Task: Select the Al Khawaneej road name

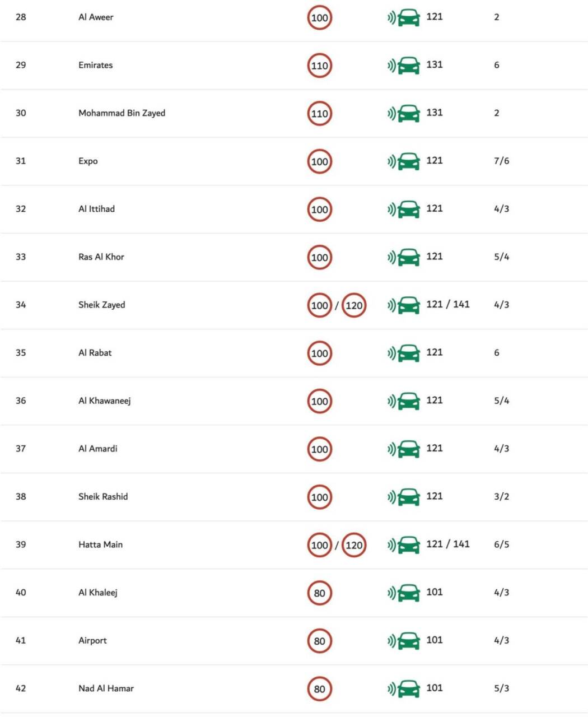Action: click(x=105, y=401)
